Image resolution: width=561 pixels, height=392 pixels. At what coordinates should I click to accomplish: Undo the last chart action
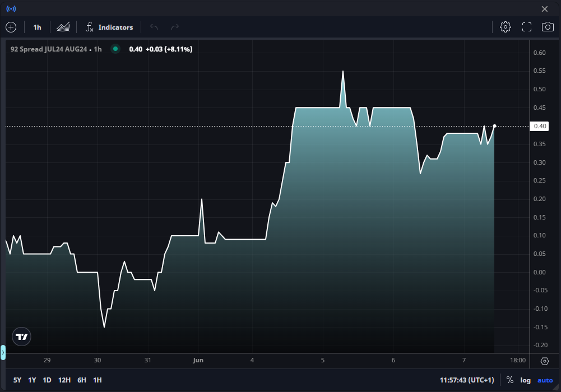154,27
